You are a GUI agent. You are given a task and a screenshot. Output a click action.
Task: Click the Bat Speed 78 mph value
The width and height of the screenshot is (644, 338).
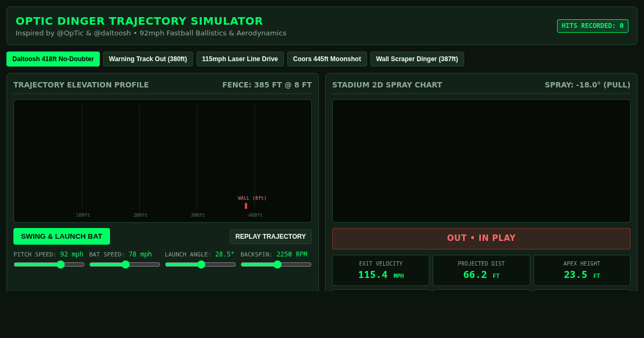click(x=140, y=254)
